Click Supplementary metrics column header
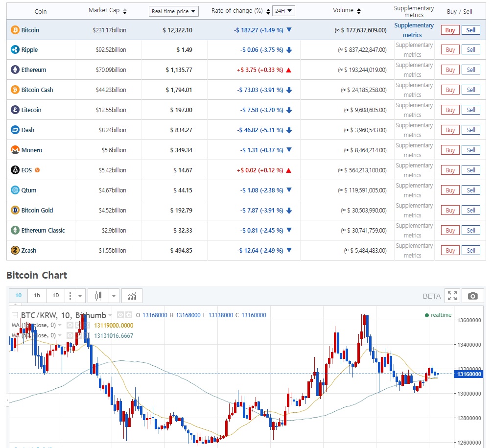Screen dimensions: 492x448 [x=414, y=11]
